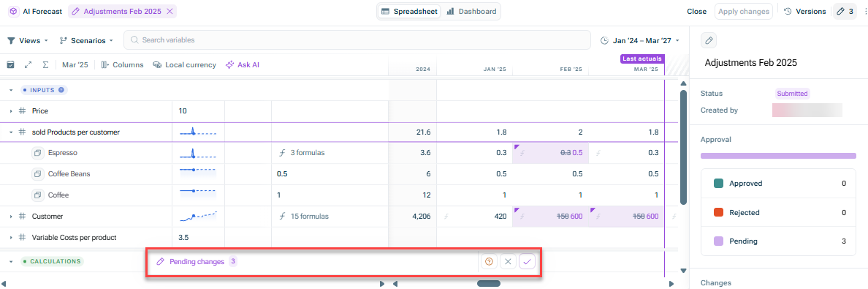The image size is (868, 289).
Task: Select Customer Jan '25 cell 420
Action: (x=474, y=217)
